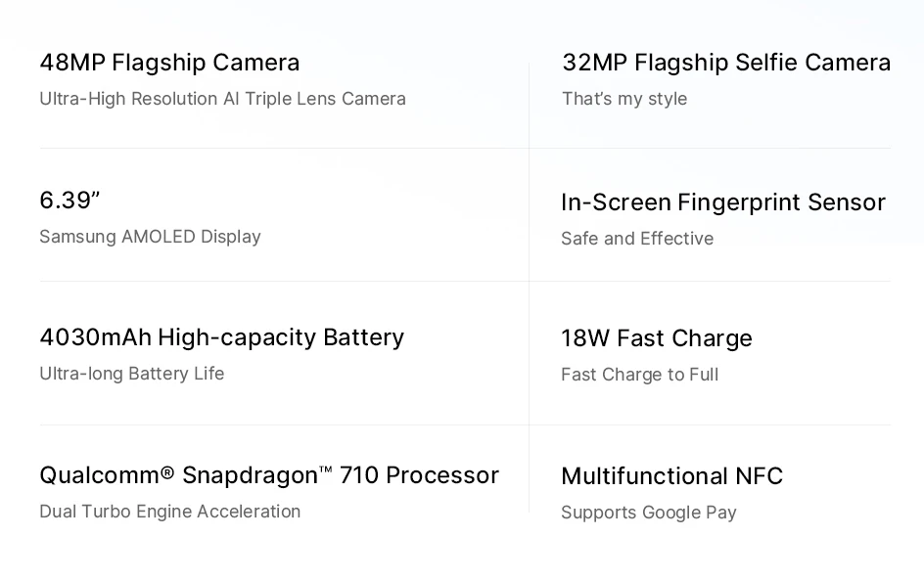Click the word Snapdragon in the processor heading
The image size is (924, 581).
tap(250, 475)
